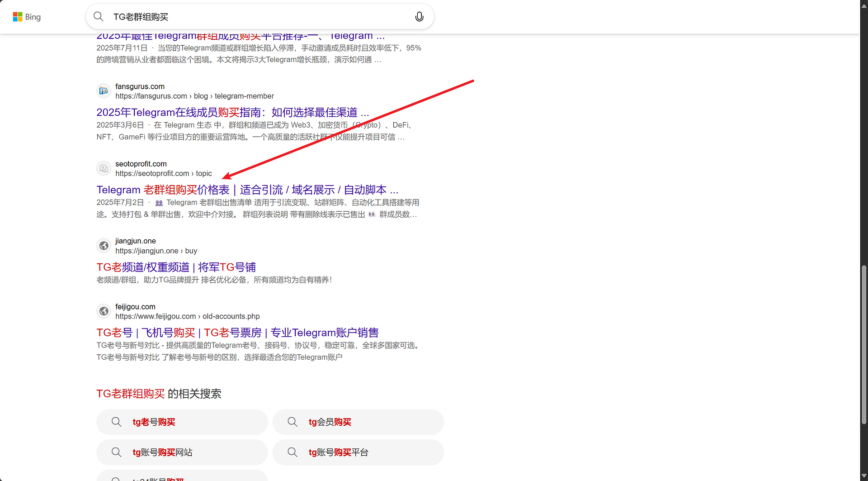Click the jiangjun.one globe favicon
This screenshot has height=481, width=868.
104,246
